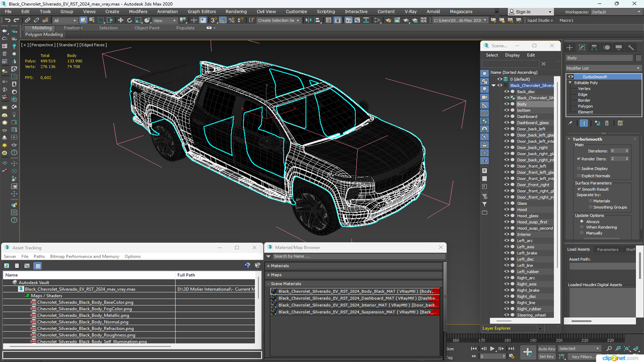Screen dimensions: 644x362
Task: Disable the Render Iters checkbox
Action: click(x=579, y=159)
